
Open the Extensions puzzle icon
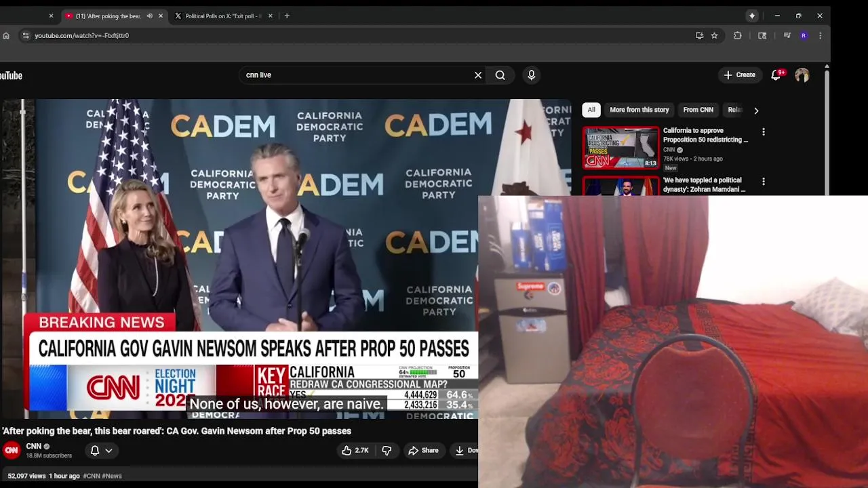coord(738,35)
